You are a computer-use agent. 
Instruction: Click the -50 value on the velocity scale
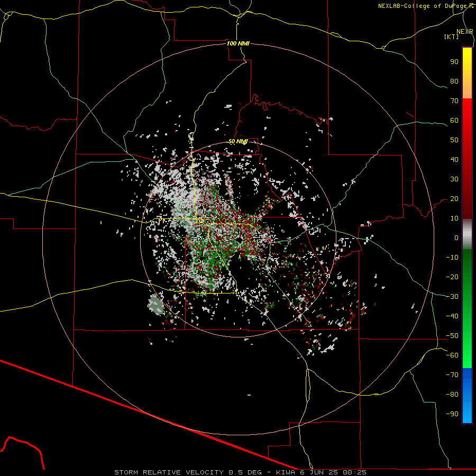(452, 336)
